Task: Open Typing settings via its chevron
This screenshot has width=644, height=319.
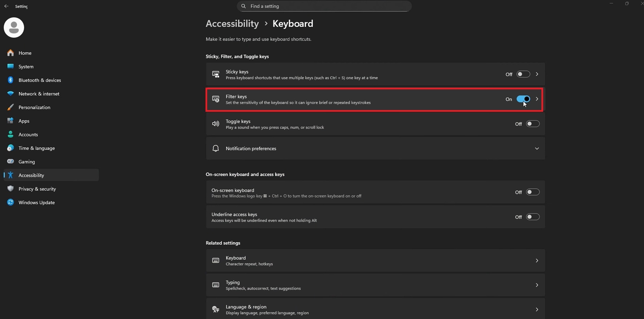Action: (x=537, y=285)
